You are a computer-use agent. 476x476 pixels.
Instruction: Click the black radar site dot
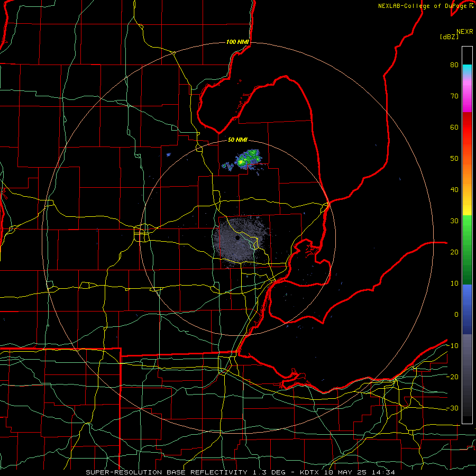237,238
